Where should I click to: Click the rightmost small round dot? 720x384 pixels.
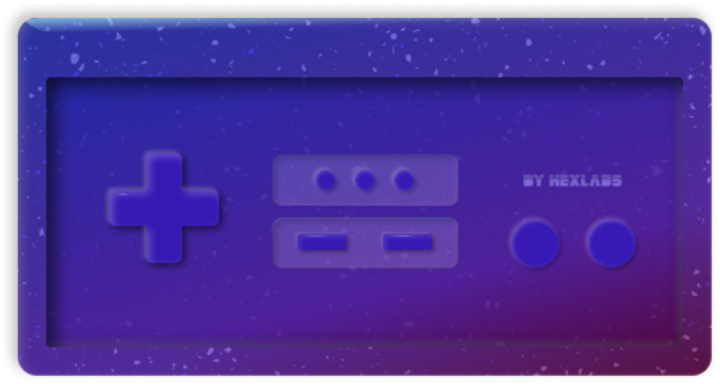[x=404, y=180]
